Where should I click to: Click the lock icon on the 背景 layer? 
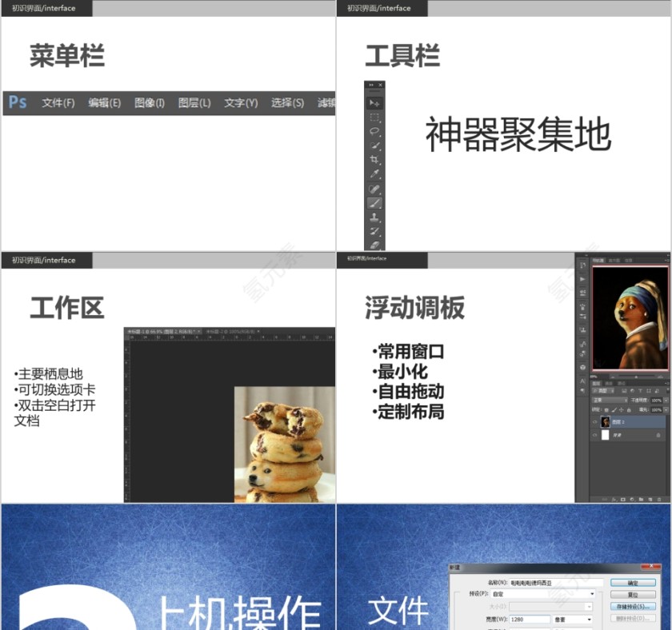click(x=658, y=435)
